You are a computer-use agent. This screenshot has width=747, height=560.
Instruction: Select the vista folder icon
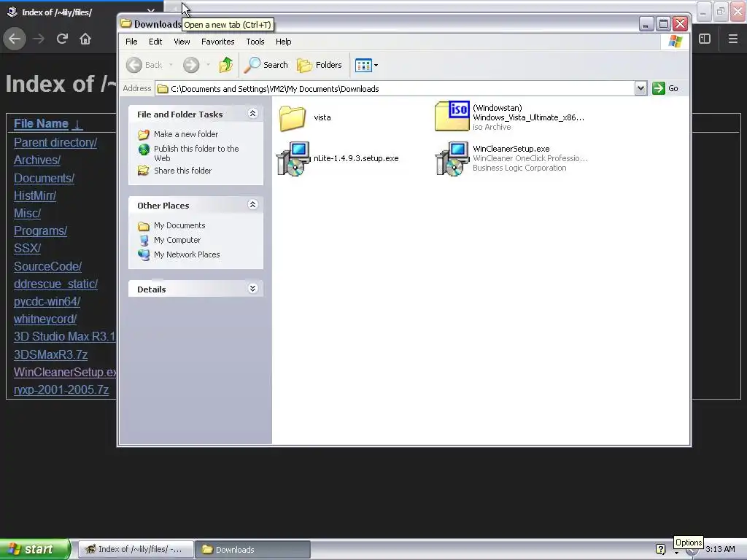click(292, 117)
